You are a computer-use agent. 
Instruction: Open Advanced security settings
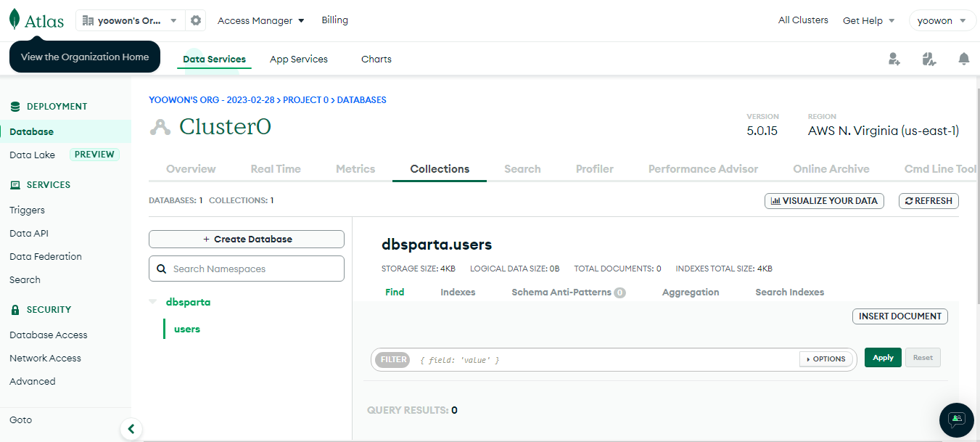coord(33,382)
